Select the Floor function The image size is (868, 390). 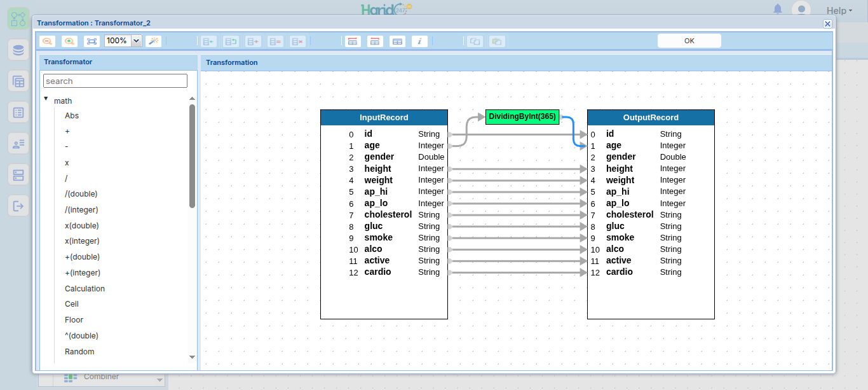coord(74,320)
